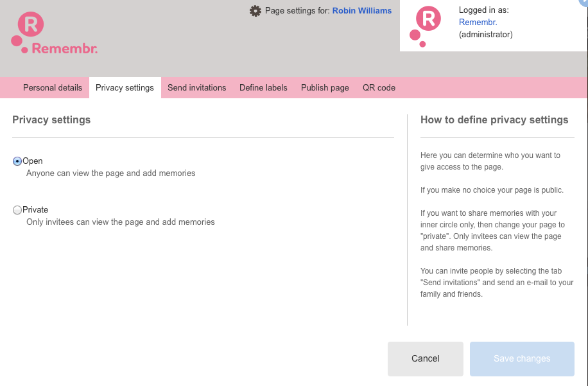Click the Save changes button
Viewport: 588px width, 386px height.
tap(522, 358)
